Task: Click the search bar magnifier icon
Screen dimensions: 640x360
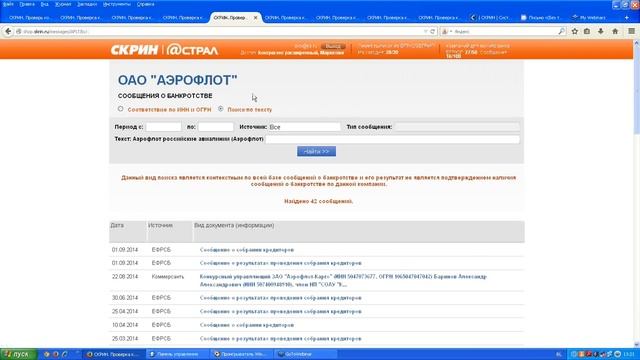Action: tap(562, 31)
